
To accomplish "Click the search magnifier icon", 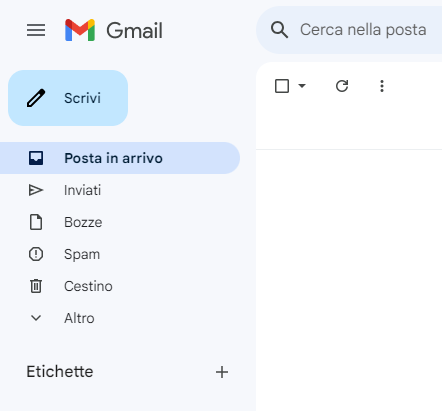I will (x=279, y=30).
